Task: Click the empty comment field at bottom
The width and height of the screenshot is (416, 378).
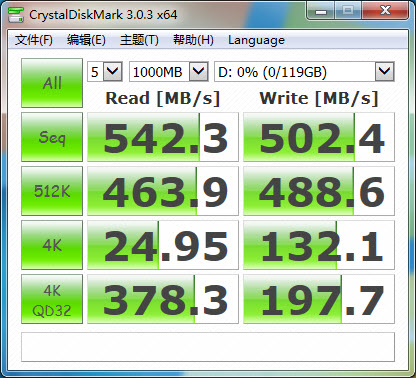Action: 208,347
